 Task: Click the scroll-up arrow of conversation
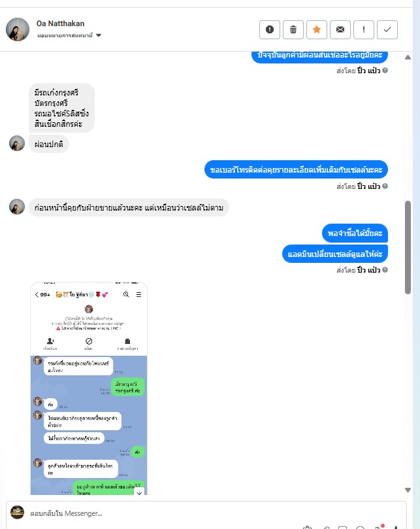[x=408, y=58]
